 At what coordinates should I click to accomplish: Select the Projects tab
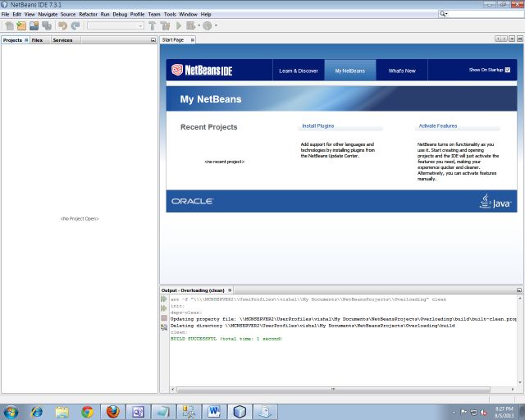click(x=12, y=40)
